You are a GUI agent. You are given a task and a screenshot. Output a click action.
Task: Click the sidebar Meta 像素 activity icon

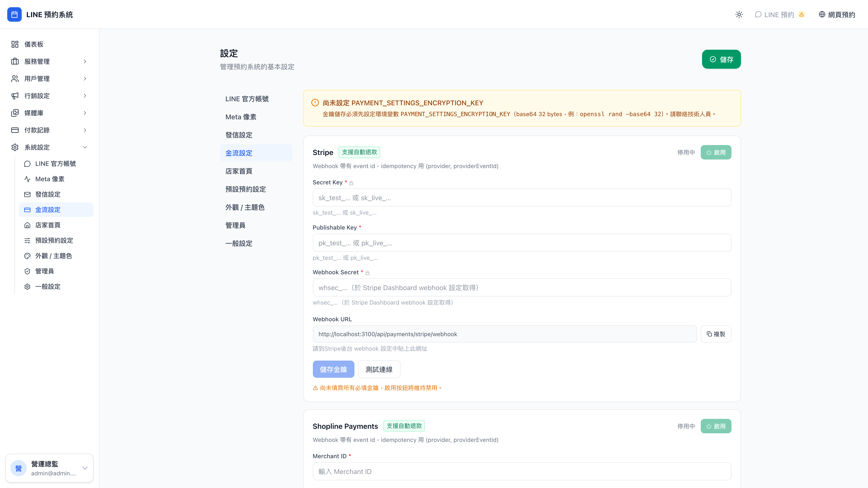coord(27,179)
